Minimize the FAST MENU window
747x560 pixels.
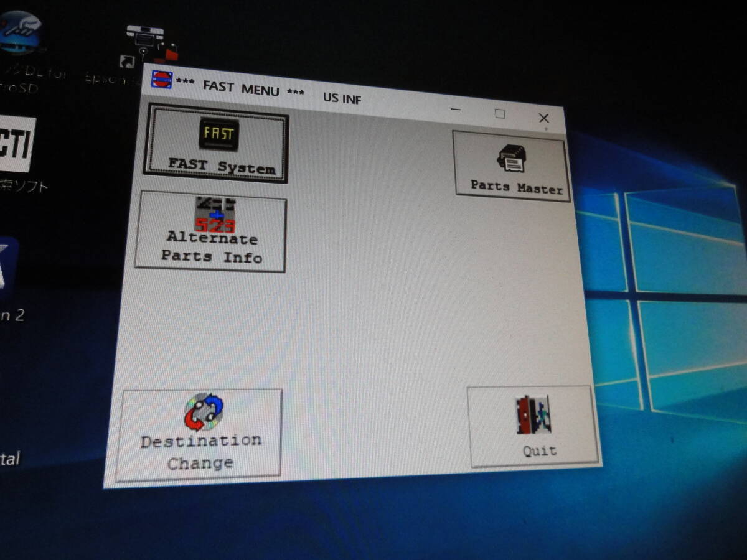coord(456,110)
